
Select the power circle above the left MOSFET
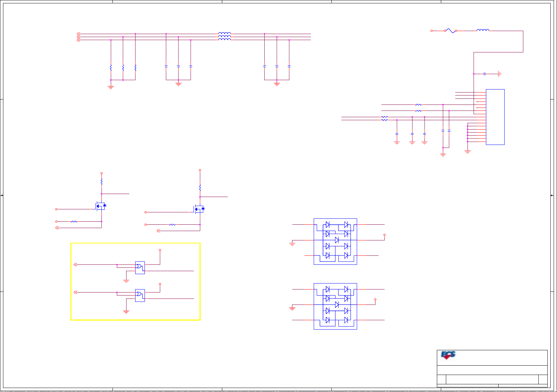[x=101, y=173]
